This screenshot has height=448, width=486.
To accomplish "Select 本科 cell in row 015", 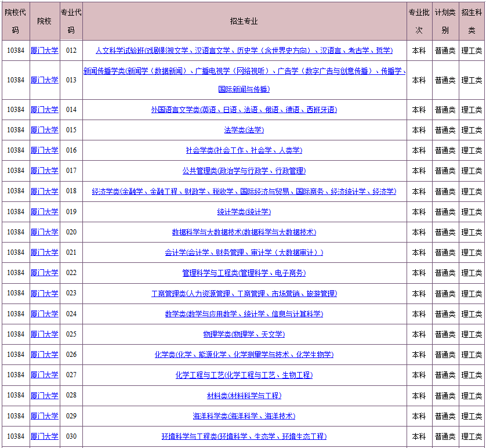I will pyautogui.click(x=419, y=130).
